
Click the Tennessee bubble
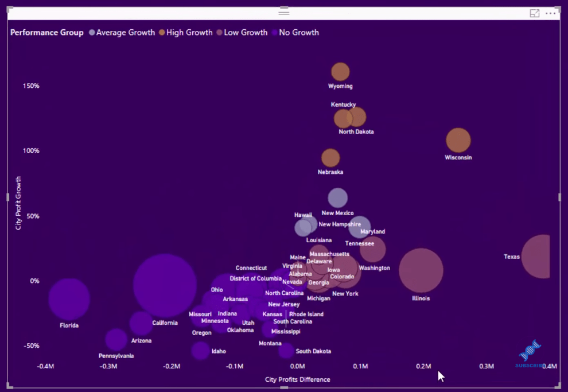(373, 250)
